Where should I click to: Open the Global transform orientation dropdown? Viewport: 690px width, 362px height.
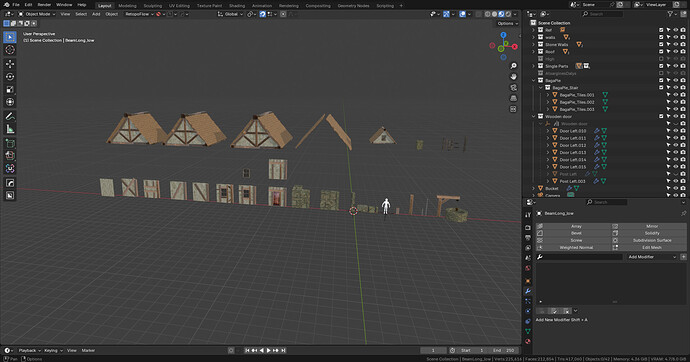(230, 14)
